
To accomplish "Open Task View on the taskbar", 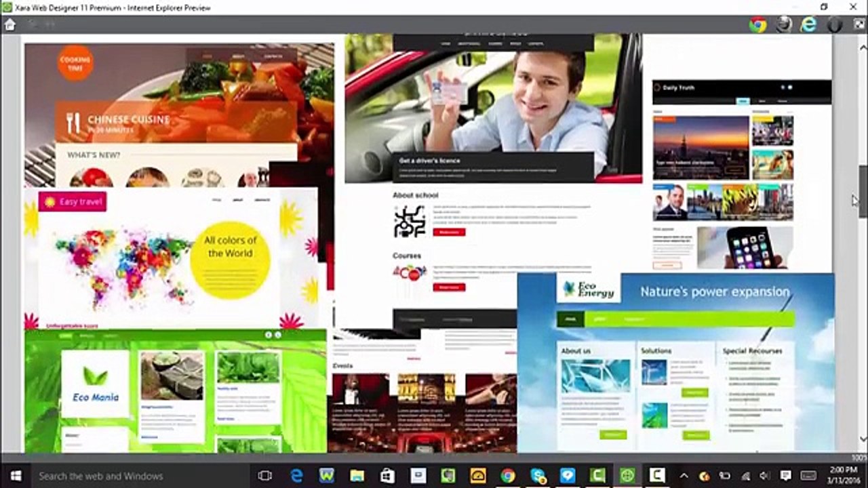I will [x=265, y=476].
